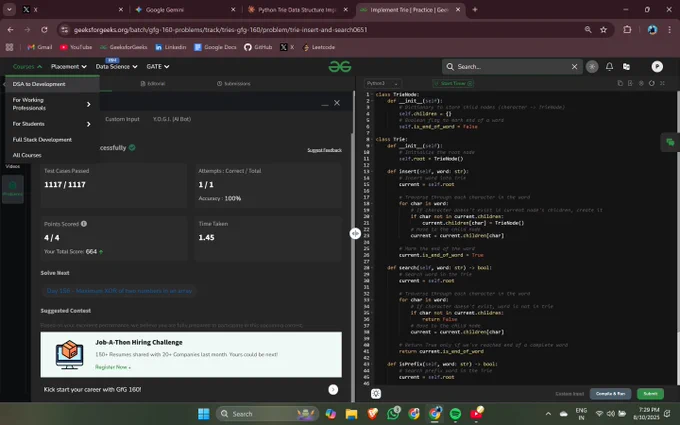This screenshot has width=680, height=425.
Task: Expand the GATE dropdown
Action: 158,66
